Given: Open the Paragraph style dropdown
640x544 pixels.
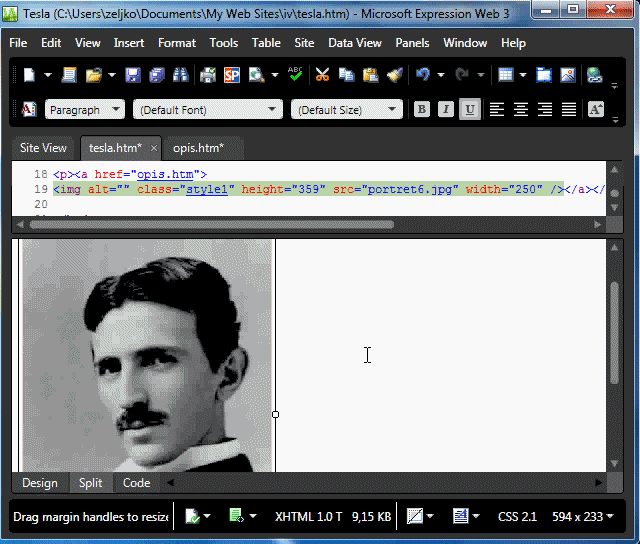Looking at the screenshot, I should (x=85, y=110).
